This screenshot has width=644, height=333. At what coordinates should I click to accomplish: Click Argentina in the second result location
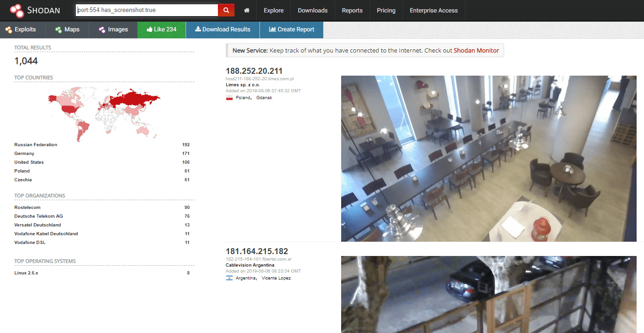pyautogui.click(x=246, y=278)
